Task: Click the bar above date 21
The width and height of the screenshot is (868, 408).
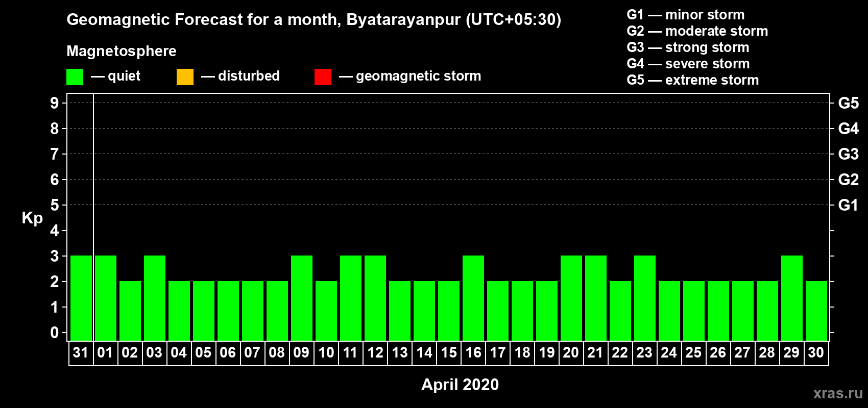Action: coord(596,298)
